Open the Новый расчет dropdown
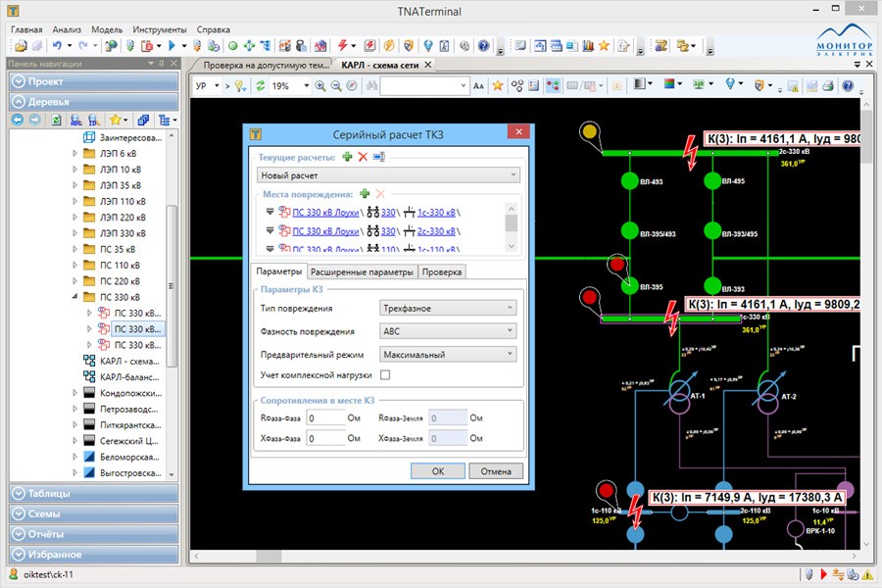This screenshot has height=588, width=882. tap(388, 175)
